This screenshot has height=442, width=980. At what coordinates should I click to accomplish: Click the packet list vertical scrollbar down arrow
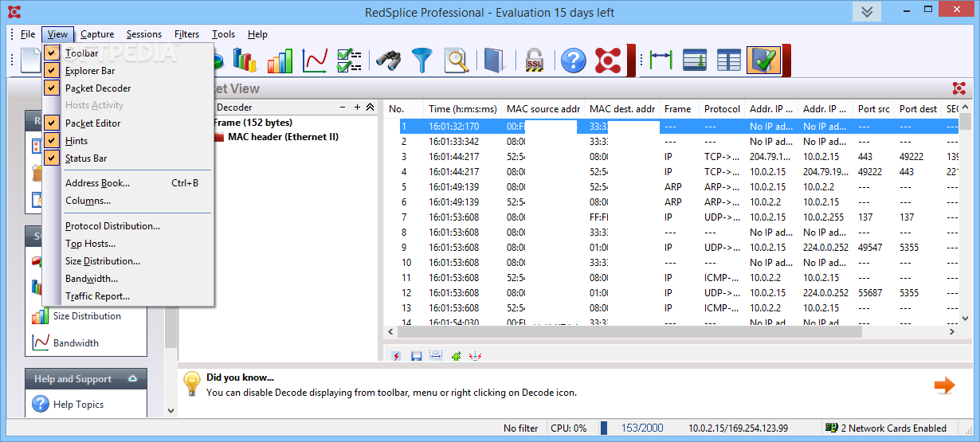[966, 319]
